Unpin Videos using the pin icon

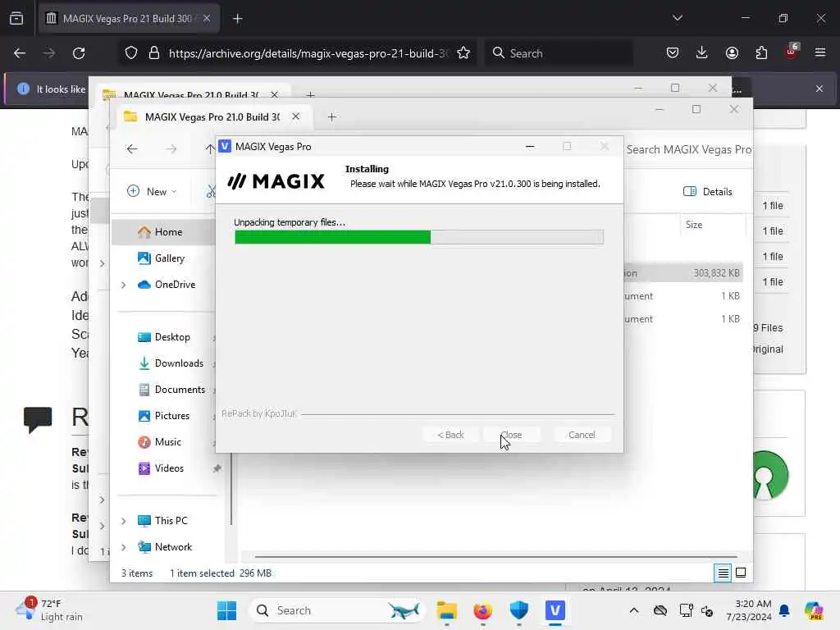tap(217, 468)
